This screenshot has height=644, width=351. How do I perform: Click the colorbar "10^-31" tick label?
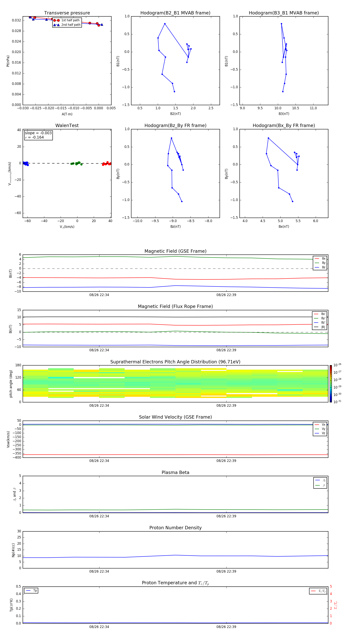pos(338,402)
